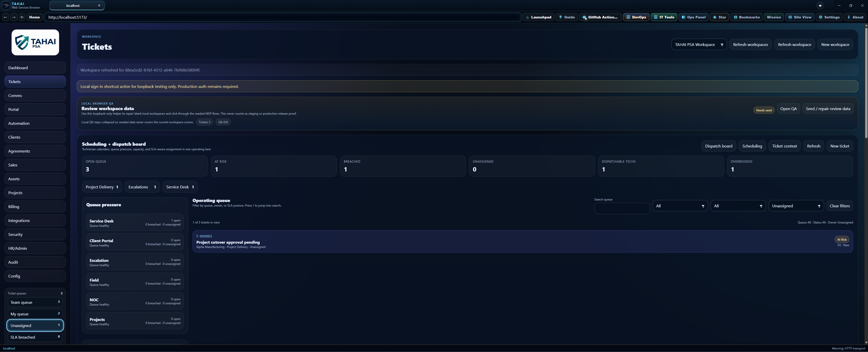Click Refresh workspace button
The image size is (868, 352).
[794, 44]
